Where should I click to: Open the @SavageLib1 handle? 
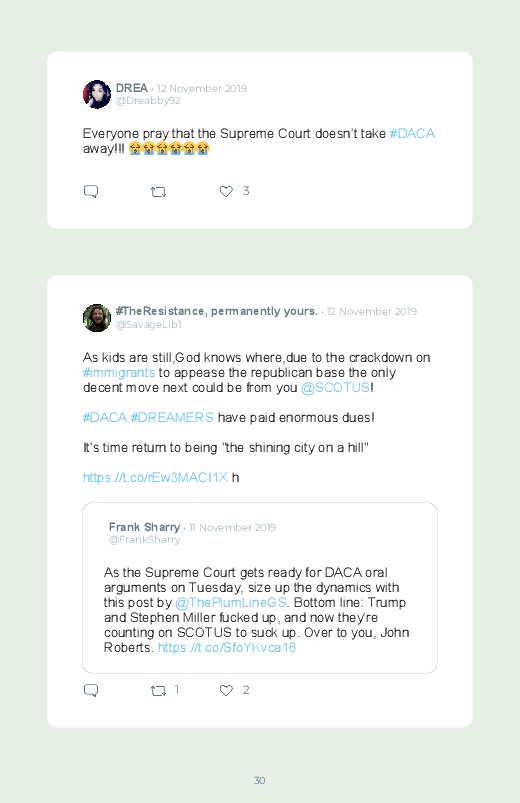tap(149, 325)
